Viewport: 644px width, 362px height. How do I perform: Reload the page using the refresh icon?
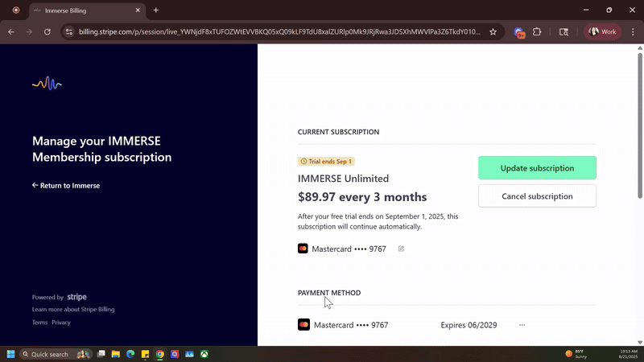coord(47,32)
